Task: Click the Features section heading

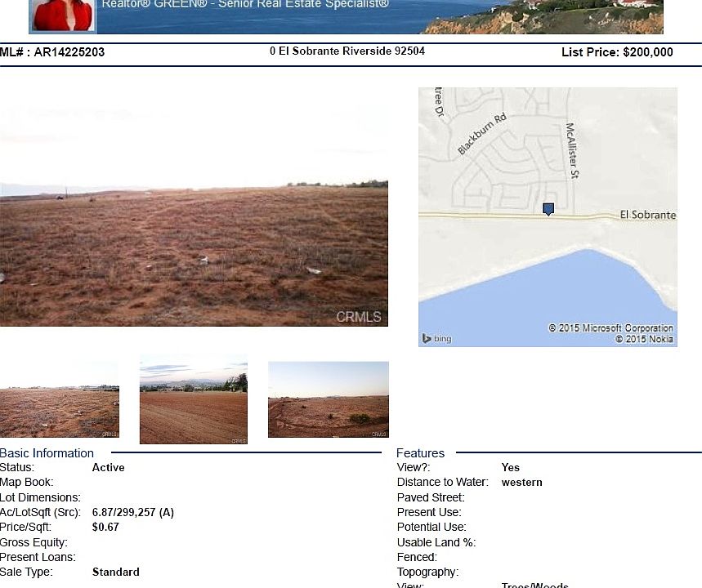Action: (x=420, y=453)
